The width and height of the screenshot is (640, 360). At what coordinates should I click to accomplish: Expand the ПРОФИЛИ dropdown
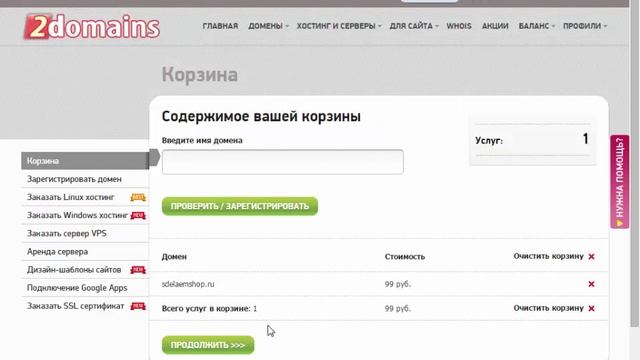point(585,26)
